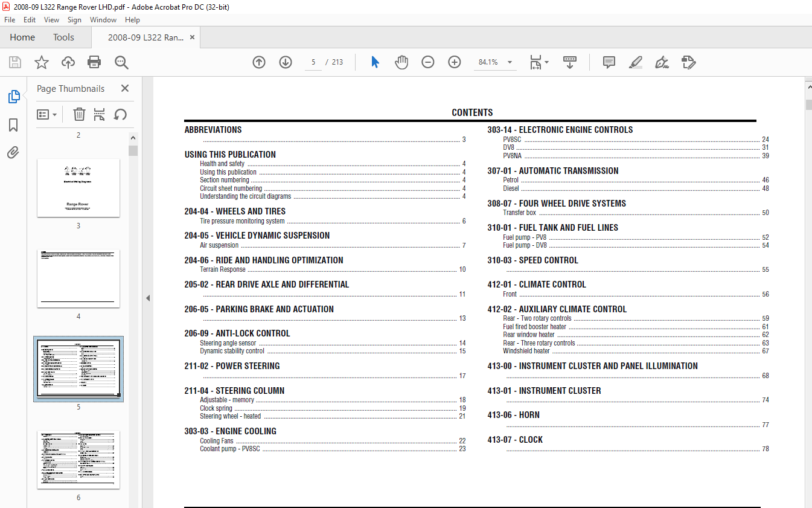Click the scrolling mode keyboard icon
Viewport: 812px width, 508px height.
coord(570,62)
